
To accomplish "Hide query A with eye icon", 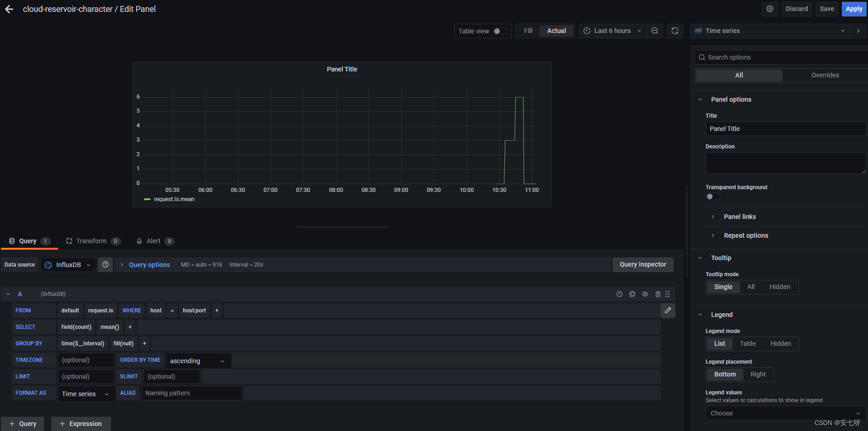I will (645, 294).
